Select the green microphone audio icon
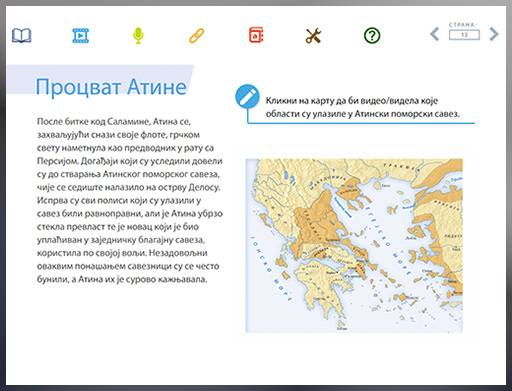 (x=138, y=35)
